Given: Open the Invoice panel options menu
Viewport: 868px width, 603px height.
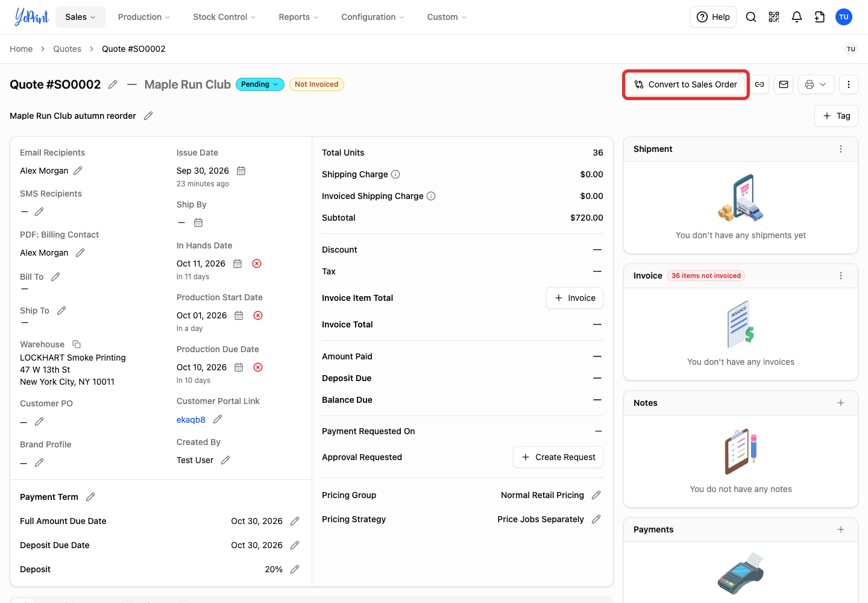Looking at the screenshot, I should pyautogui.click(x=841, y=276).
